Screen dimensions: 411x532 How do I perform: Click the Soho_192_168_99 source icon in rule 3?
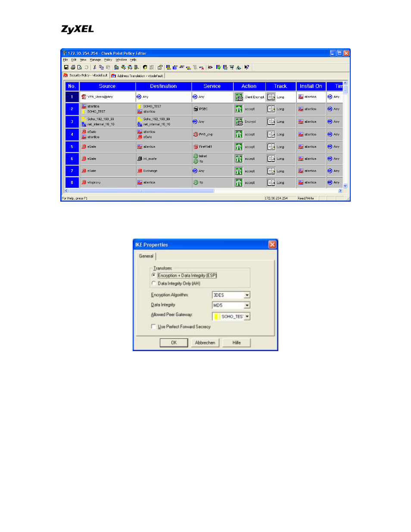pos(84,119)
